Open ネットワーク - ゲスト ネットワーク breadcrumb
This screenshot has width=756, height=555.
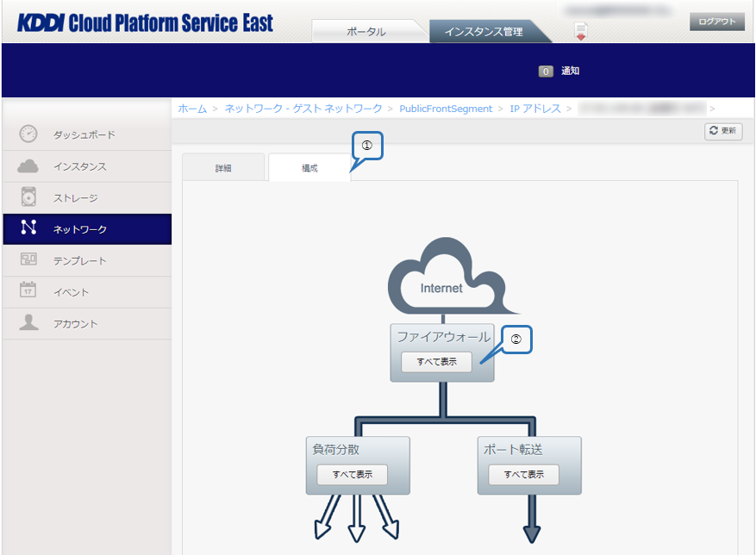coord(303,109)
